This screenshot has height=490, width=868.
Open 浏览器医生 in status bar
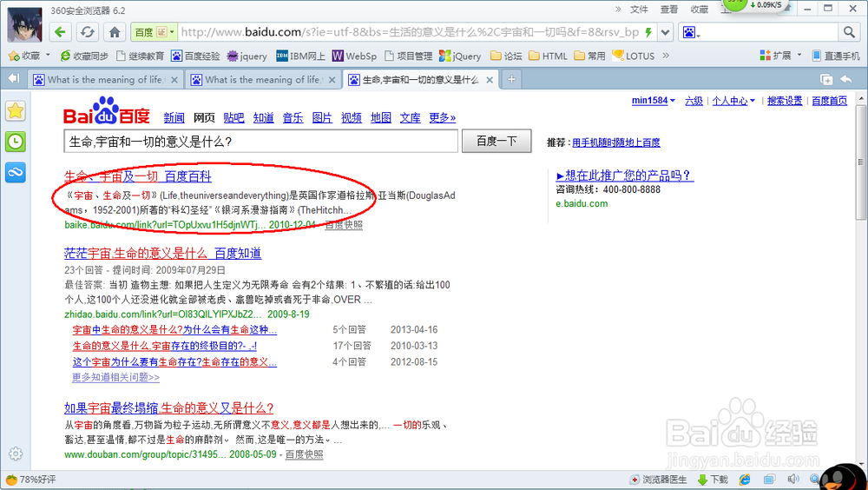pyautogui.click(x=659, y=480)
